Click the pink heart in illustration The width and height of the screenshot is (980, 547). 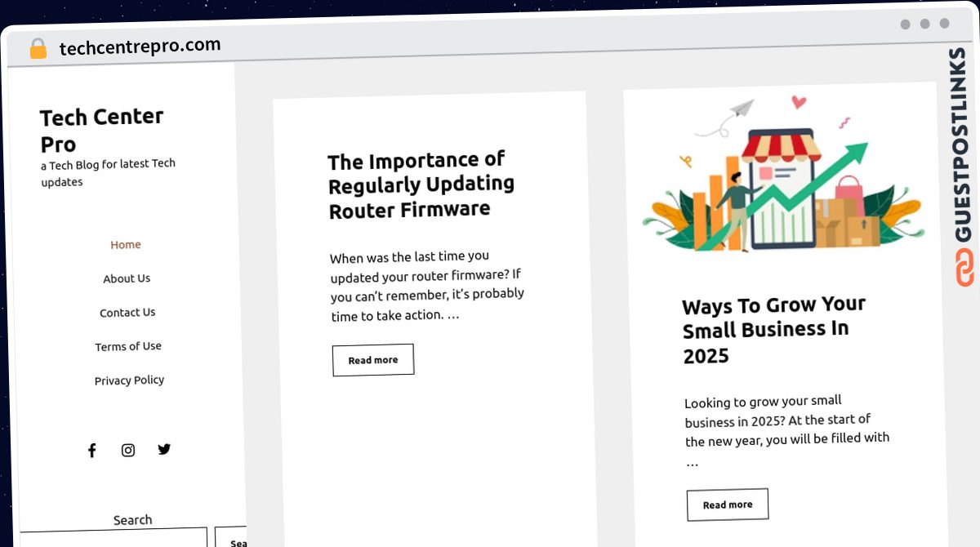pyautogui.click(x=799, y=102)
